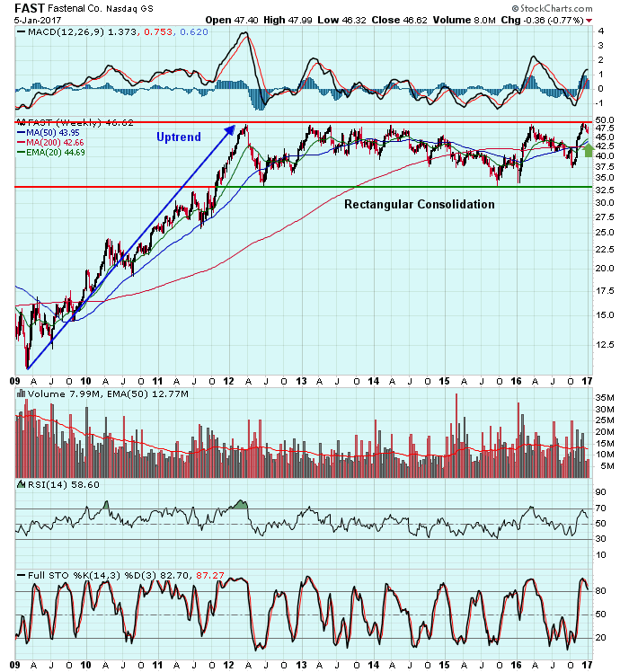629x672 pixels.
Task: Click year 10 on the bottom stochastic time axis
Action: [85, 665]
